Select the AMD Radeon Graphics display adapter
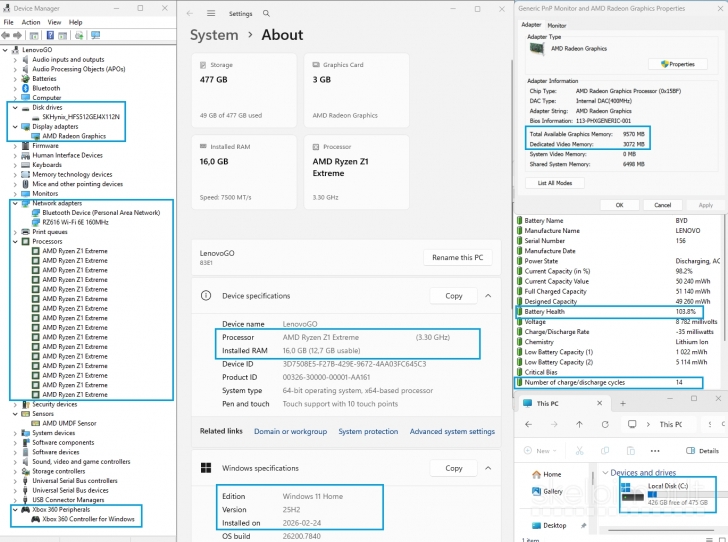 tap(74, 136)
